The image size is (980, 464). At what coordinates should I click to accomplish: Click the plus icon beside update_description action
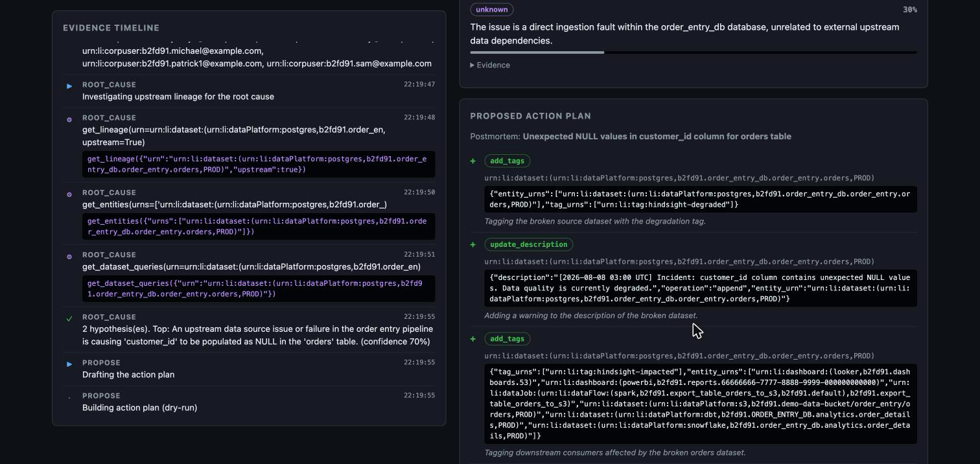point(473,244)
